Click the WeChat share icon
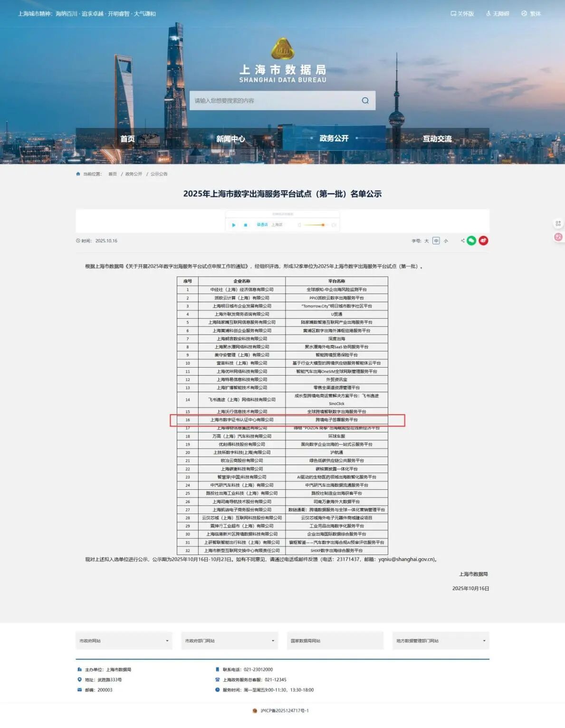 pos(472,240)
